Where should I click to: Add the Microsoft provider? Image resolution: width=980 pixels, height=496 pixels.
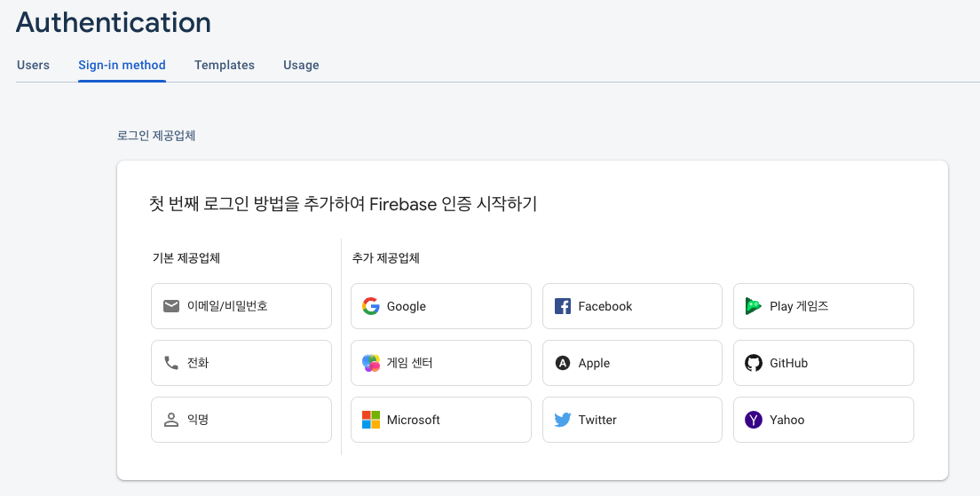(x=440, y=420)
